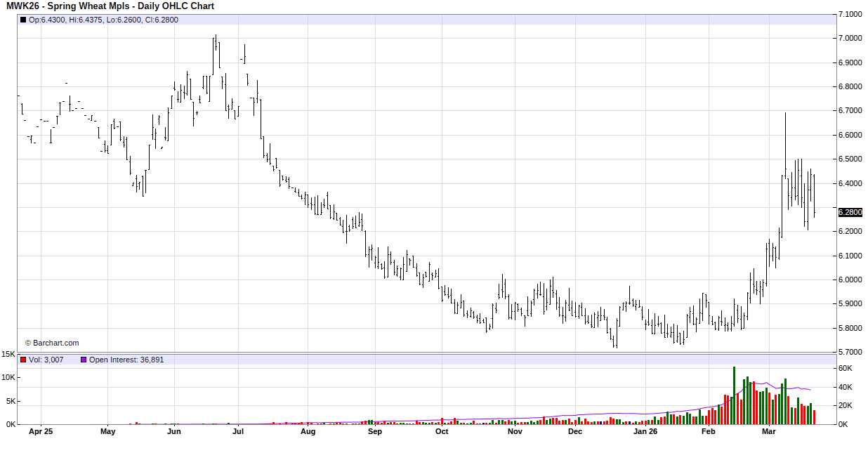Click the Apr 25 date label

(41, 432)
